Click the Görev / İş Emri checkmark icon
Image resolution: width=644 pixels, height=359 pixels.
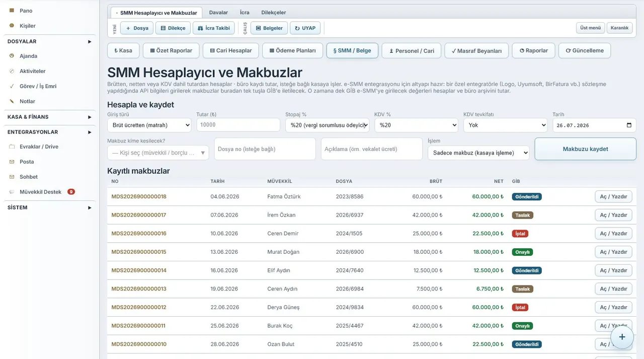[12, 86]
